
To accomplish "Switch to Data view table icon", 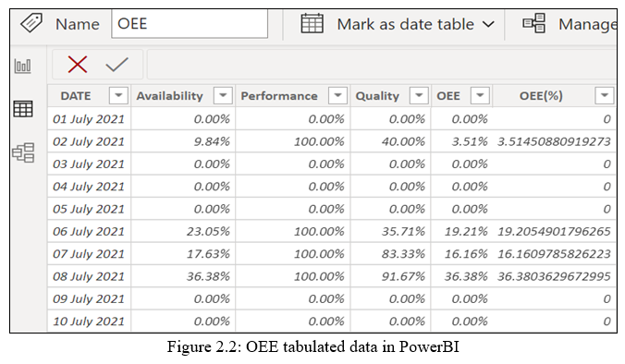I will [x=23, y=109].
